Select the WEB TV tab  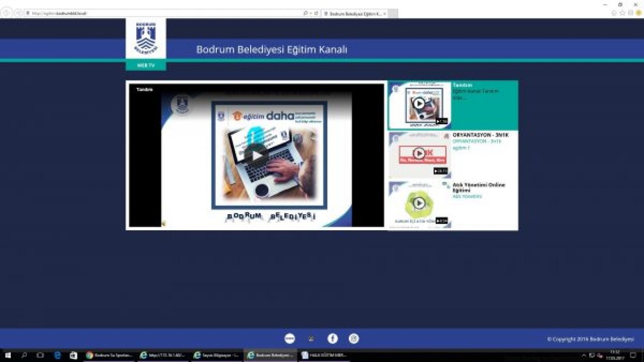pos(145,64)
